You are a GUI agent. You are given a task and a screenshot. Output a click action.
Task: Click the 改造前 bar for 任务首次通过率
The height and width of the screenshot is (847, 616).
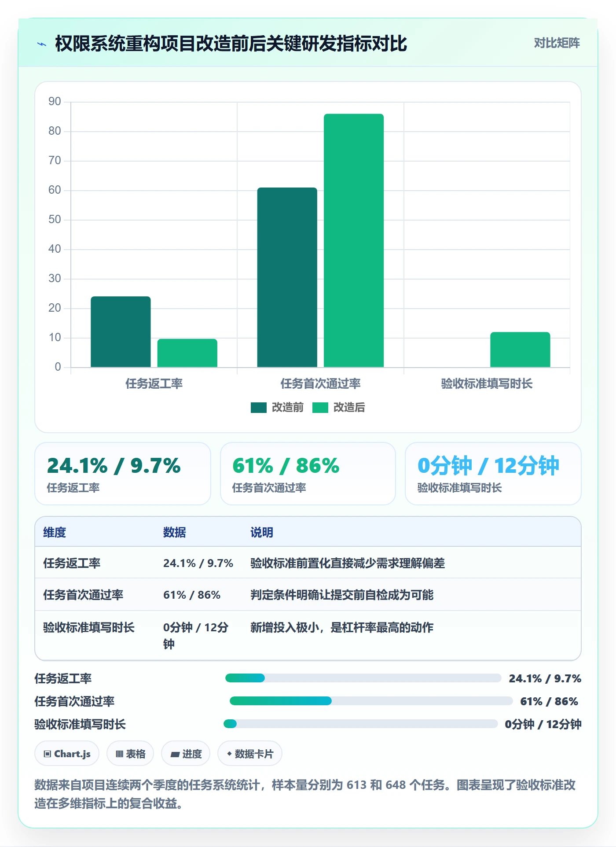click(287, 277)
